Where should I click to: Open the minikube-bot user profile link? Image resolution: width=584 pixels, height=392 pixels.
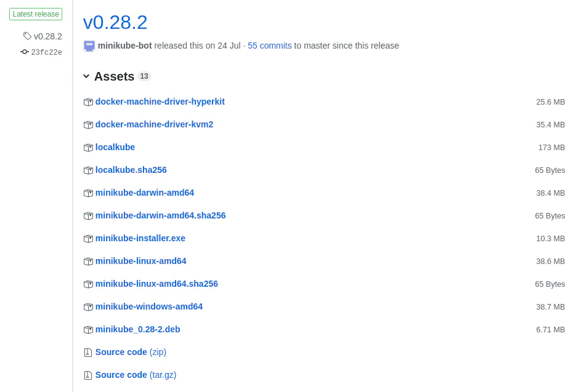124,46
